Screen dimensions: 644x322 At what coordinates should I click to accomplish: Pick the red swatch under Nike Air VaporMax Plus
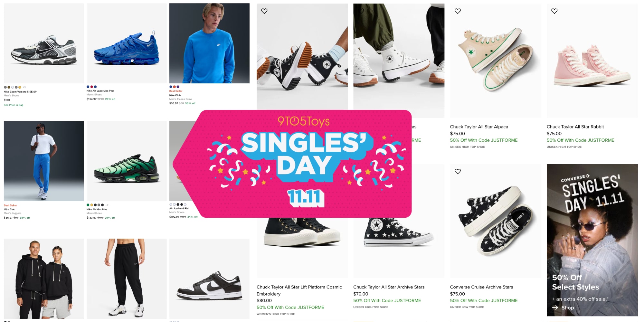pyautogui.click(x=91, y=87)
